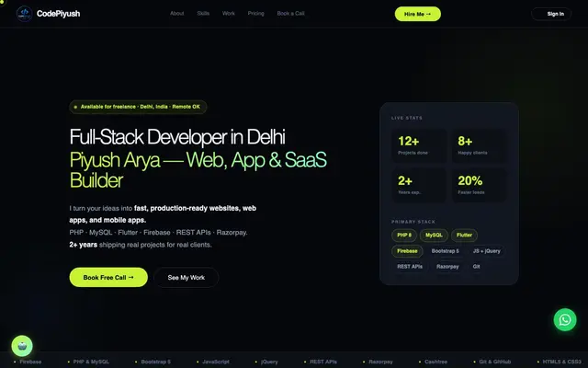Click JavaScript in the bottom ticker
588x368 pixels.
[x=216, y=362]
